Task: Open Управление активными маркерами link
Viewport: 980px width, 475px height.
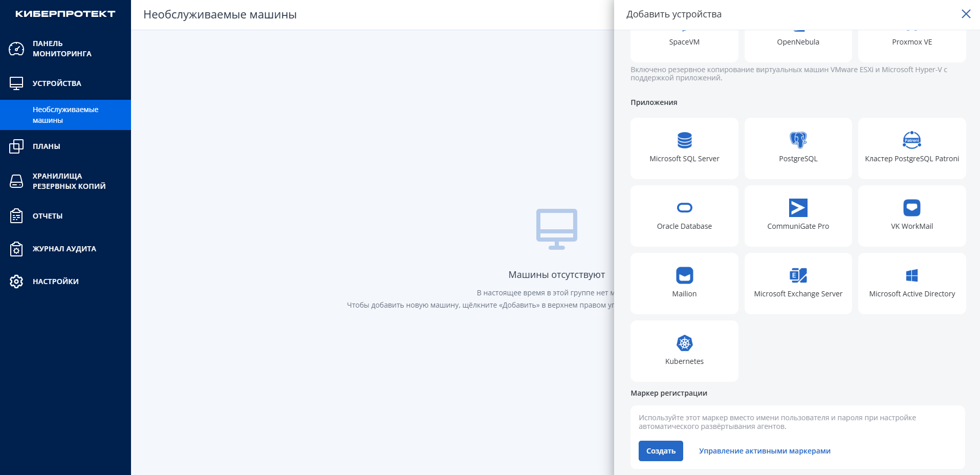Action: [x=765, y=451]
